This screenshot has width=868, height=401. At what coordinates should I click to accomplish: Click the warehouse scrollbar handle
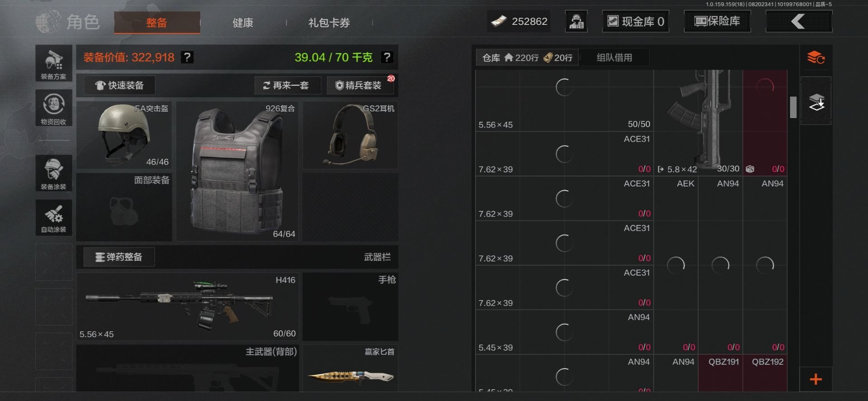793,107
